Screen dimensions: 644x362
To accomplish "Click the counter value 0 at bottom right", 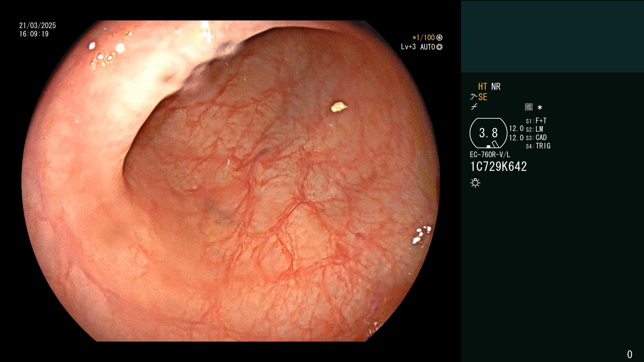I will click(630, 354).
